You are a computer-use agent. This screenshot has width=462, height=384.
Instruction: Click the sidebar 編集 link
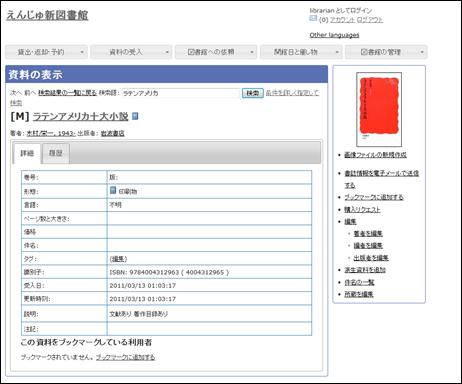tap(350, 222)
